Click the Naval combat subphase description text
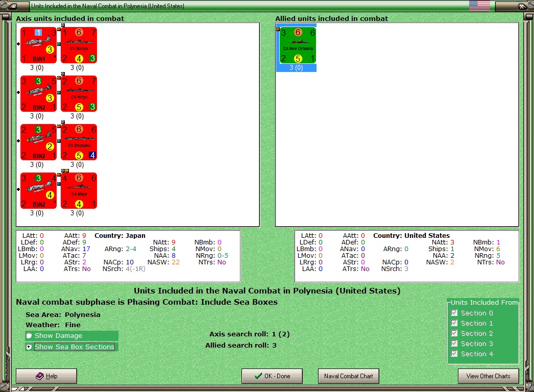The image size is (534, 392). coord(147,302)
